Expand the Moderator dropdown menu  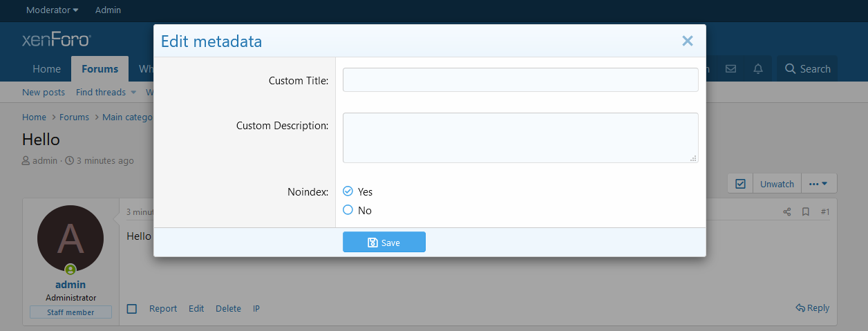pyautogui.click(x=52, y=10)
